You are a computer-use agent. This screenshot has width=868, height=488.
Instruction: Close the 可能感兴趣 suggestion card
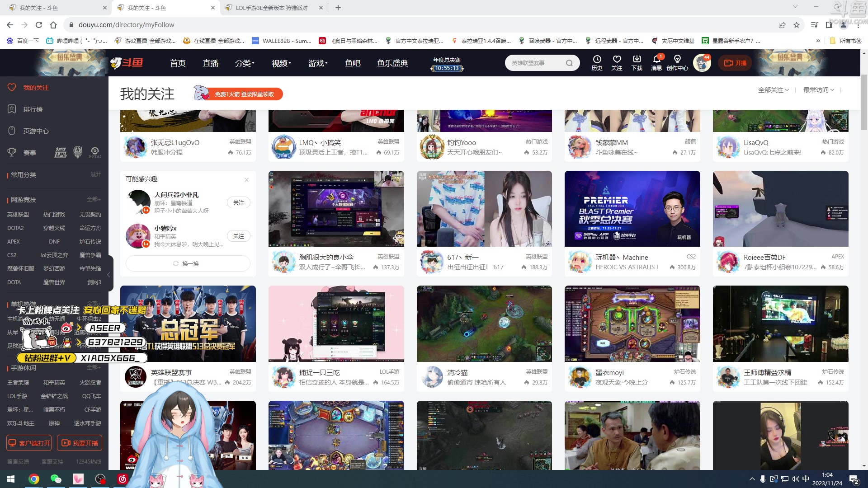point(246,179)
